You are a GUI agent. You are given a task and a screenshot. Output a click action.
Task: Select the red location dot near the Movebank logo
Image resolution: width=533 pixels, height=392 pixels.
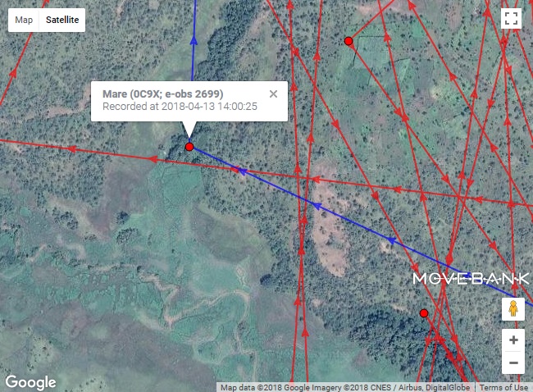tap(424, 313)
